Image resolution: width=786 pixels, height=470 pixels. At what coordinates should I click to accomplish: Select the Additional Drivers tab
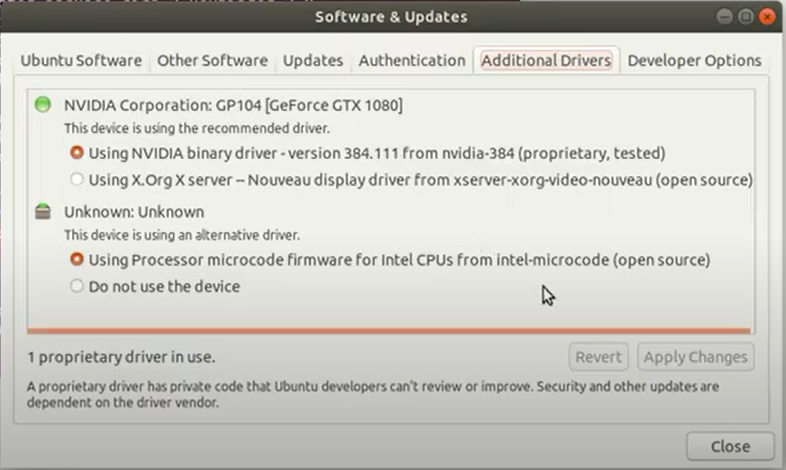(546, 61)
